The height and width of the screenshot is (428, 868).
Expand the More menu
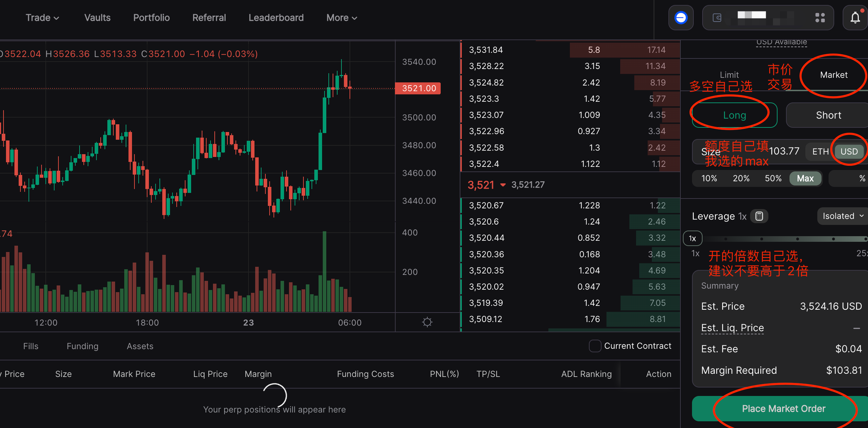pyautogui.click(x=342, y=18)
